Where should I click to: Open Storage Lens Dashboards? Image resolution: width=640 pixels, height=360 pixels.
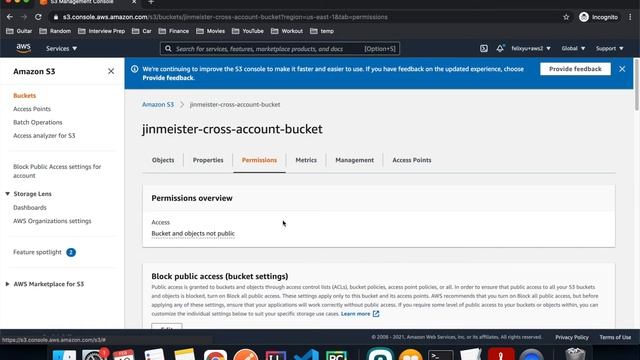(x=30, y=207)
